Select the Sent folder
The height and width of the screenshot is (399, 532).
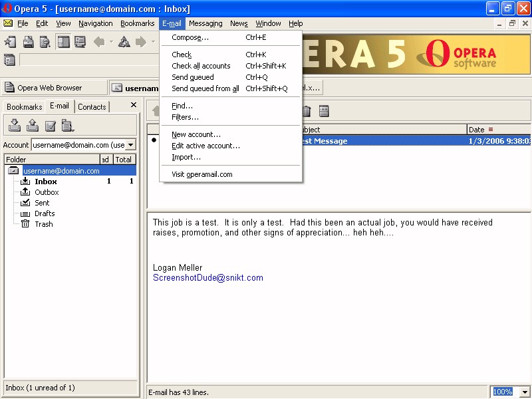(42, 203)
